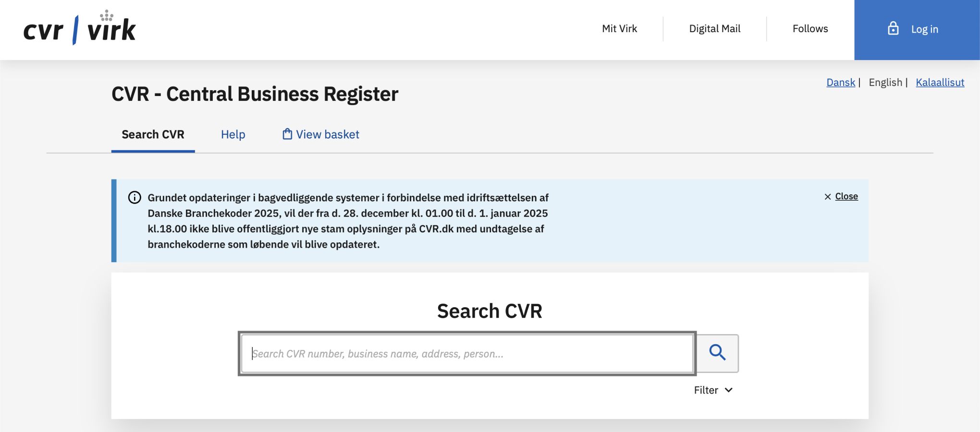Switch language to Kalaallisut
The height and width of the screenshot is (432, 980).
[940, 83]
